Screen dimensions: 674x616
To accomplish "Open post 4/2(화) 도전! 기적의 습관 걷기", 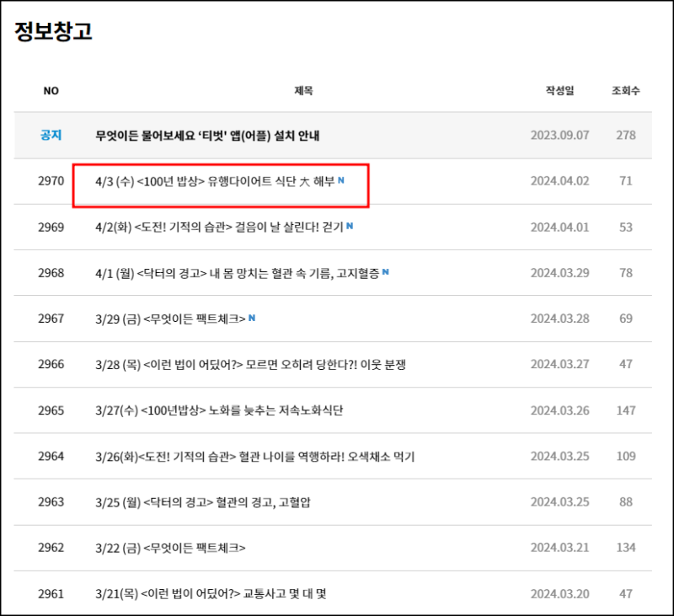I will click(219, 227).
